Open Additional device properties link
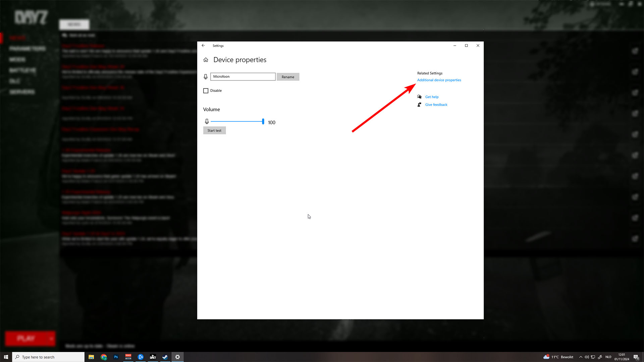 (x=439, y=80)
